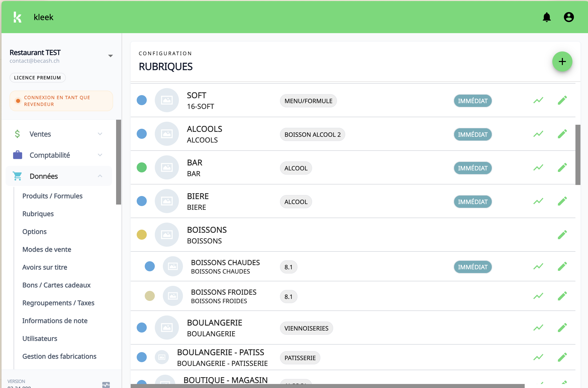Click pencil icon for BOISSONS row
The image size is (588, 388).
[x=562, y=235]
